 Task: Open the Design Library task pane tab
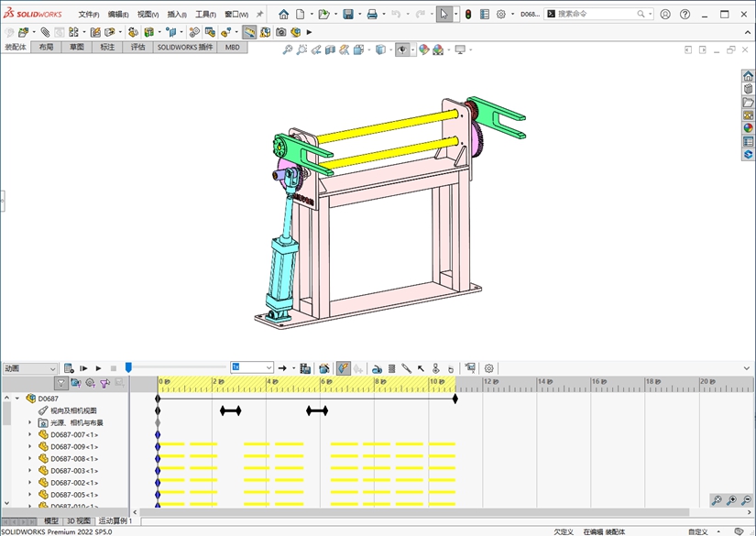coord(748,89)
